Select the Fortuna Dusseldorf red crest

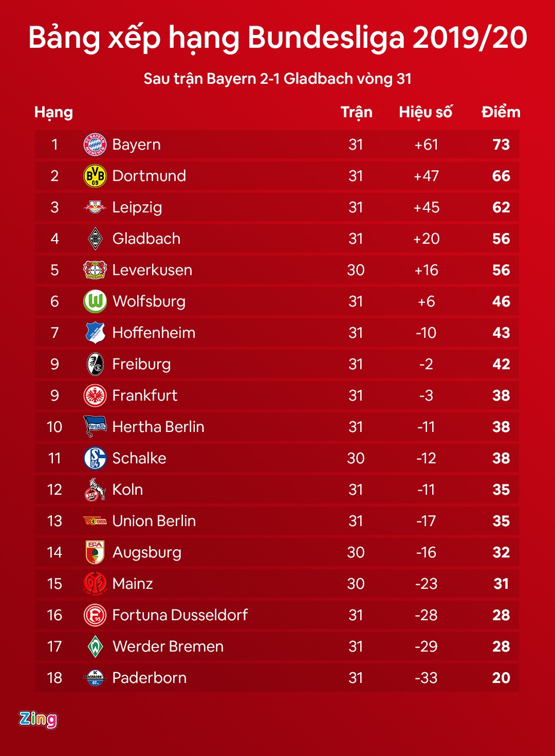pyautogui.click(x=95, y=615)
